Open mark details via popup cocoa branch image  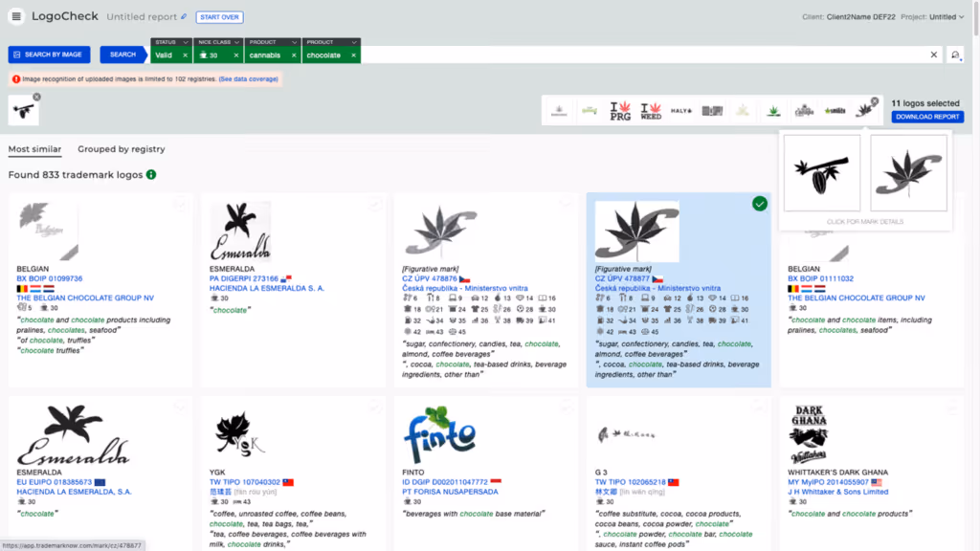click(x=822, y=173)
